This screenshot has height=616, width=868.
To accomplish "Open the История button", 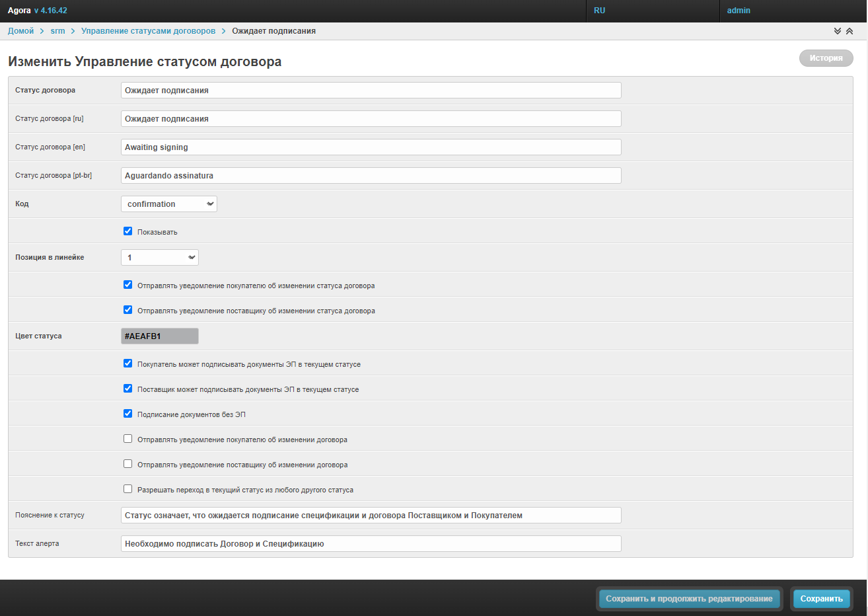I will (826, 58).
